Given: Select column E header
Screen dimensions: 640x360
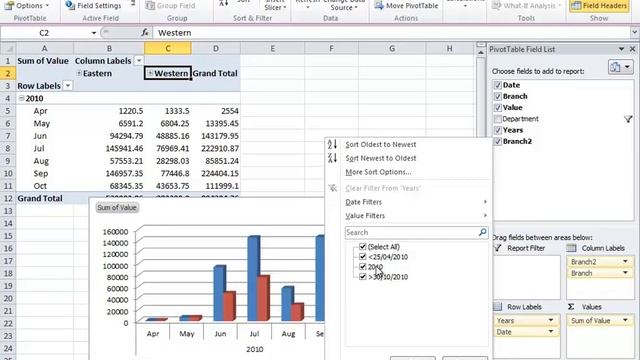Looking at the screenshot, I should [x=273, y=49].
